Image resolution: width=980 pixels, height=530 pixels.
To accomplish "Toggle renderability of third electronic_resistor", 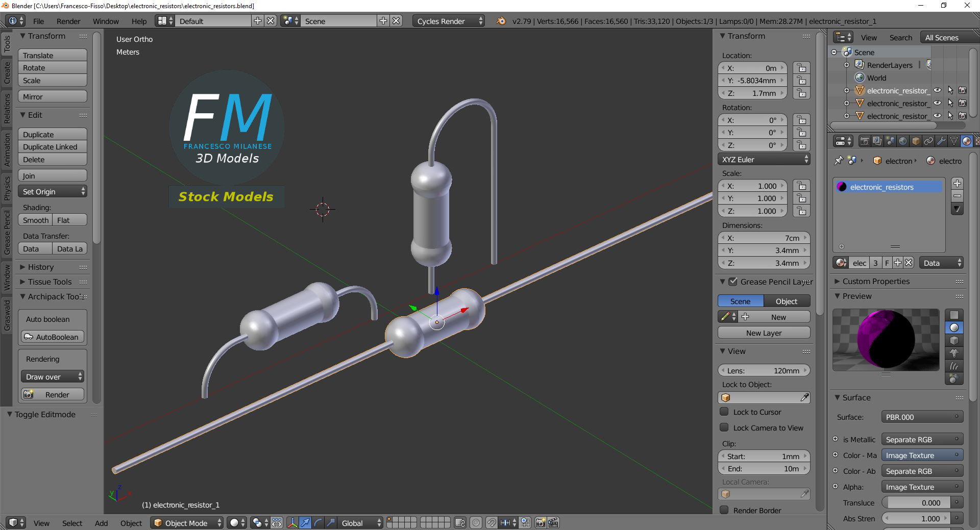I will (x=963, y=116).
